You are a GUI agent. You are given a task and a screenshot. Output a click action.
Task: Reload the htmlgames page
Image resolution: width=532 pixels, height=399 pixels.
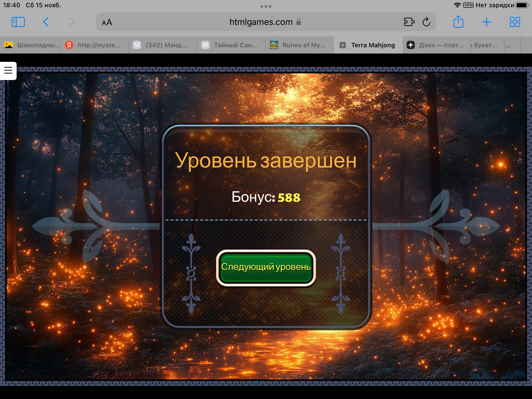coord(426,22)
